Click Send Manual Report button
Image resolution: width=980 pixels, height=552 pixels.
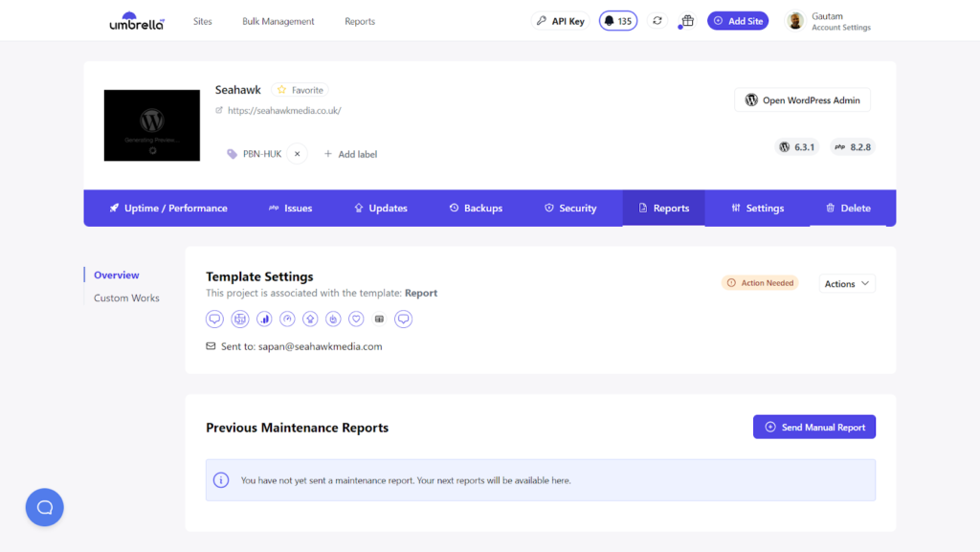click(x=813, y=427)
